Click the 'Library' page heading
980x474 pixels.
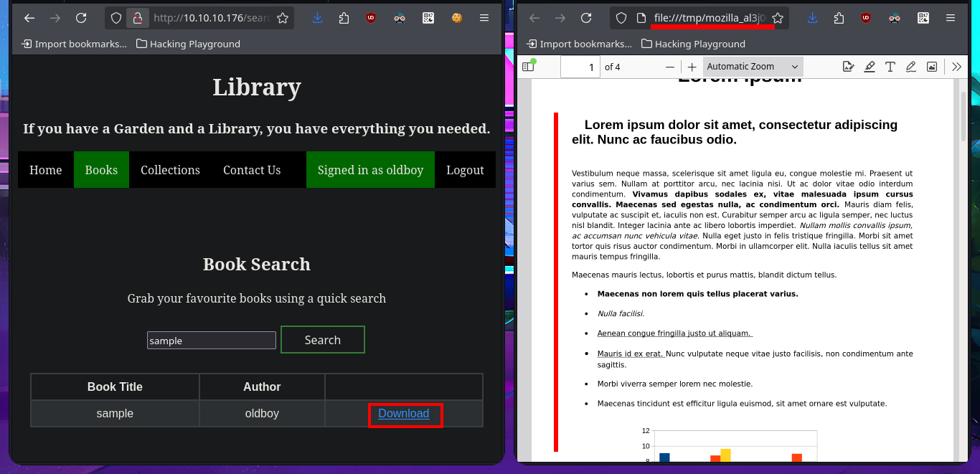257,87
